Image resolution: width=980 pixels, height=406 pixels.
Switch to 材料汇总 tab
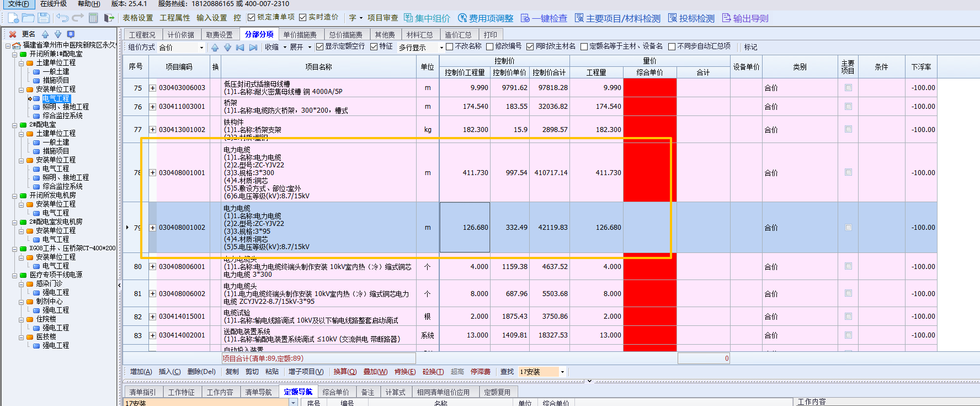419,35
